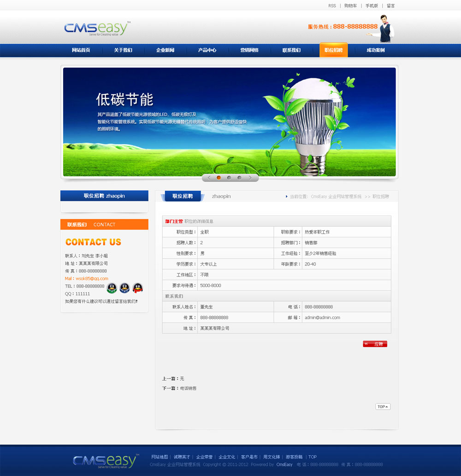This screenshot has height=476, width=461.
Task: Open the 电话销售 next article link
Action: 188,388
